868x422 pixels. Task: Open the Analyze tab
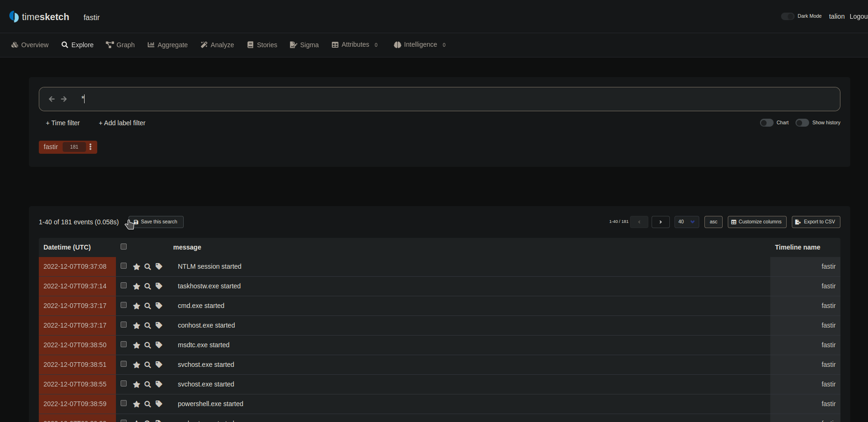point(217,45)
